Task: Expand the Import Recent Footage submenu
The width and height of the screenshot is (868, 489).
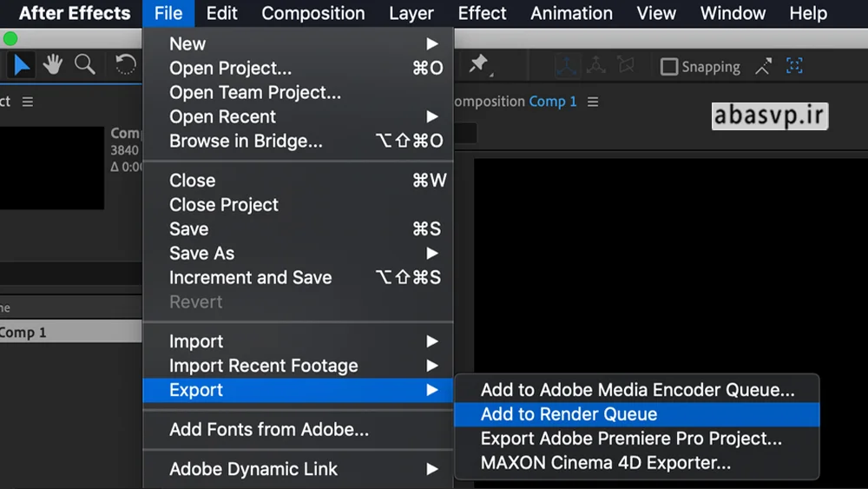Action: (299, 366)
